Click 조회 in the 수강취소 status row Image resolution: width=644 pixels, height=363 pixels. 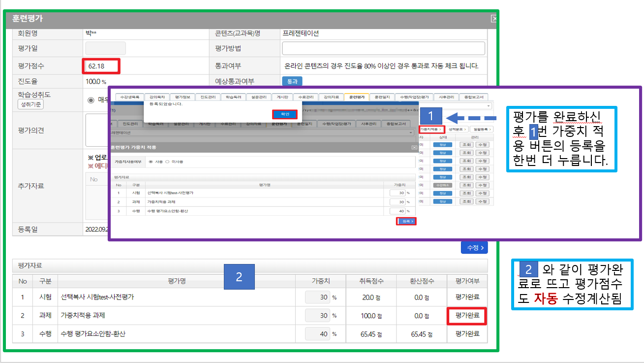(466, 185)
